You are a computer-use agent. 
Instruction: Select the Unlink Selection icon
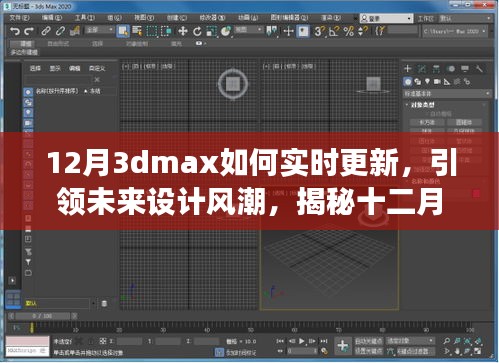point(60,31)
